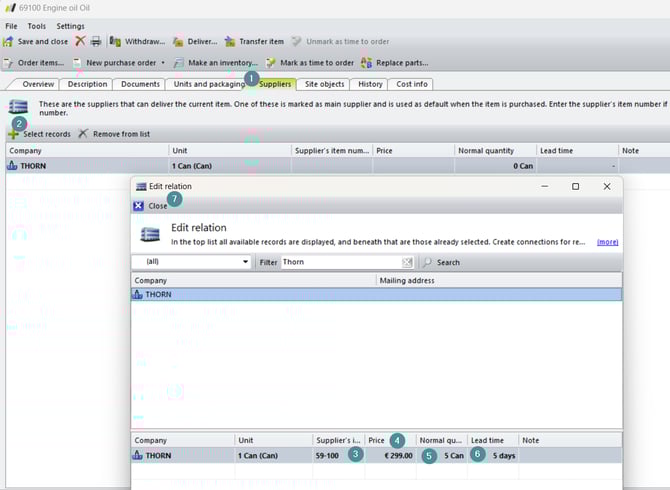
Task: Click the Save and close icon
Action: pyautogui.click(x=8, y=41)
